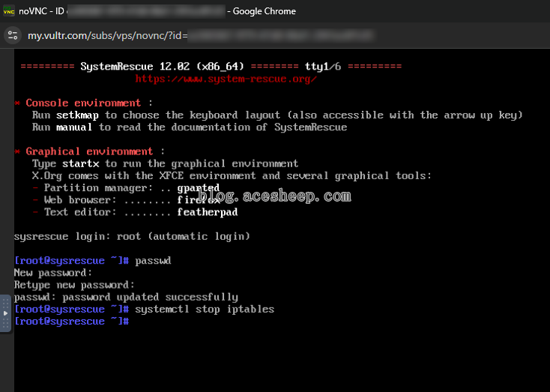Image resolution: width=550 pixels, height=392 pixels.
Task: Click the firefox web browser entry
Action: [x=199, y=200]
